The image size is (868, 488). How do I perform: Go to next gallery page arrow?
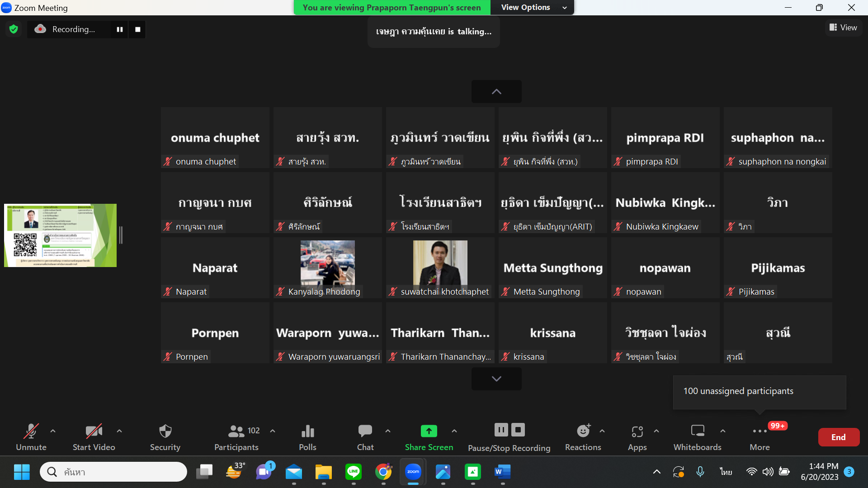point(496,379)
